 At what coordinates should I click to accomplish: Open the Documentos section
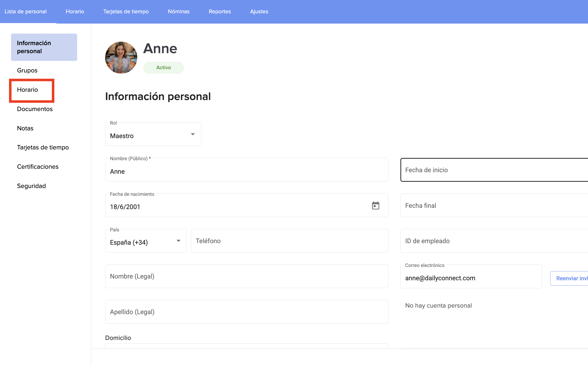[x=35, y=109]
